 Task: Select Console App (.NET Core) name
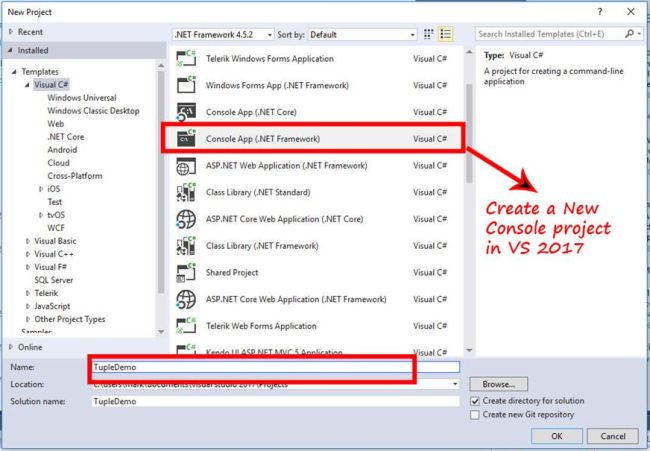coord(251,112)
